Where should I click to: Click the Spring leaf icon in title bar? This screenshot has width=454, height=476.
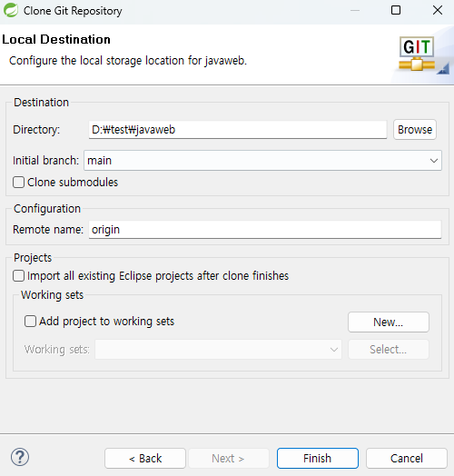(11, 10)
